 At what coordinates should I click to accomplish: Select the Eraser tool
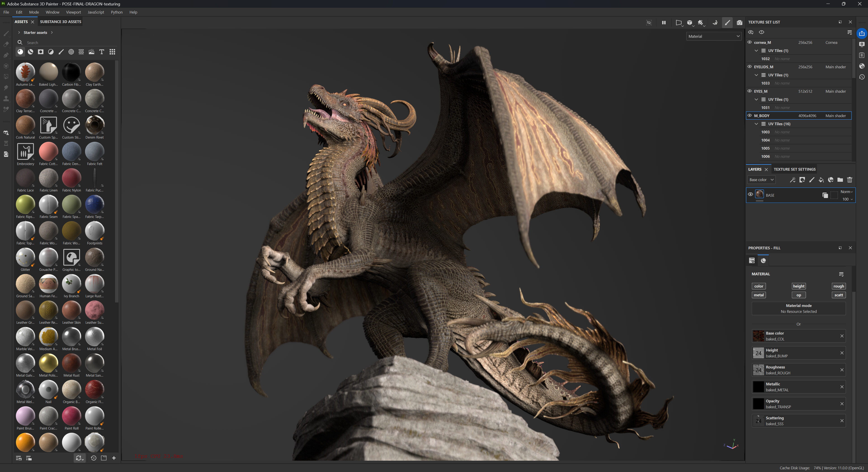click(x=6, y=44)
